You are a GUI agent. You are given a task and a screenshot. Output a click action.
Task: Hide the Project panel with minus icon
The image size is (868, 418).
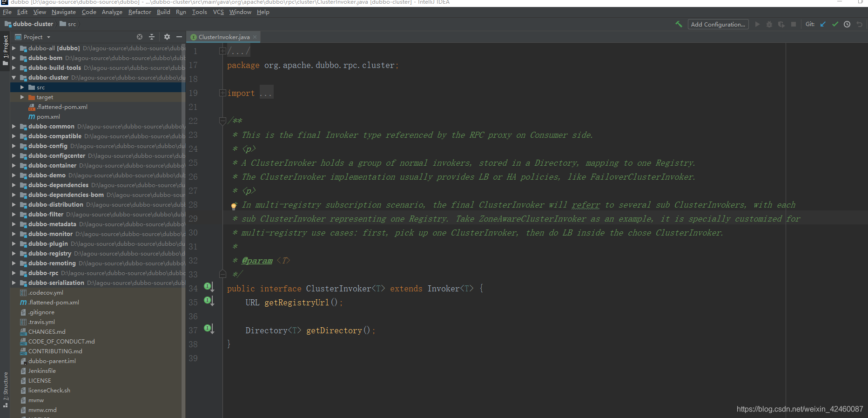[179, 37]
